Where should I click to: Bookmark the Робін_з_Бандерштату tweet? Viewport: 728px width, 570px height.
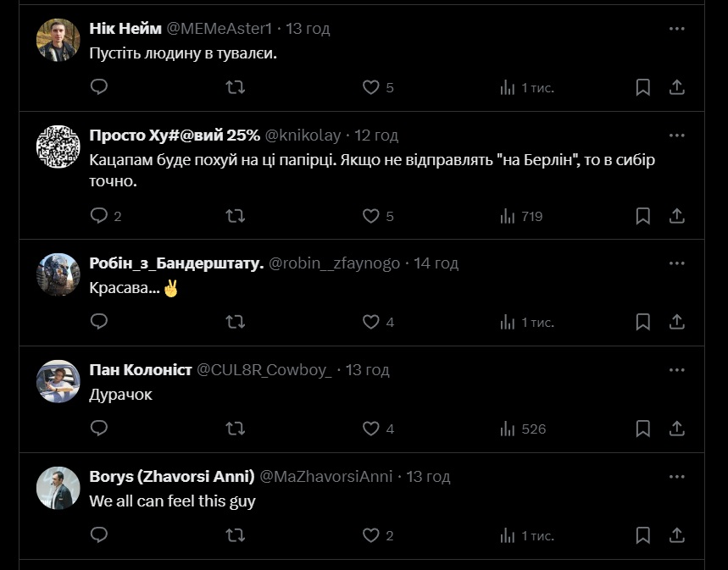(x=642, y=322)
